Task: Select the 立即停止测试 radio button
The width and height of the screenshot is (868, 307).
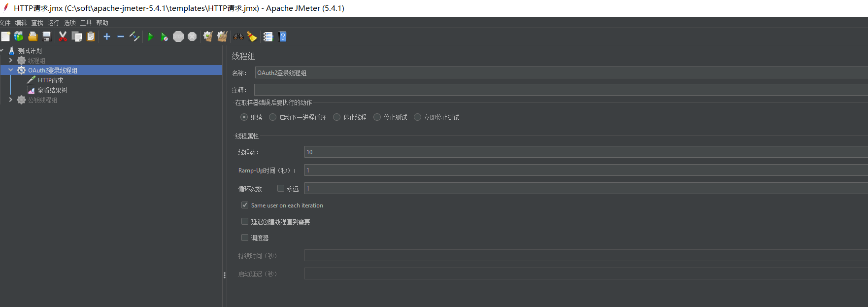Action: coord(417,117)
